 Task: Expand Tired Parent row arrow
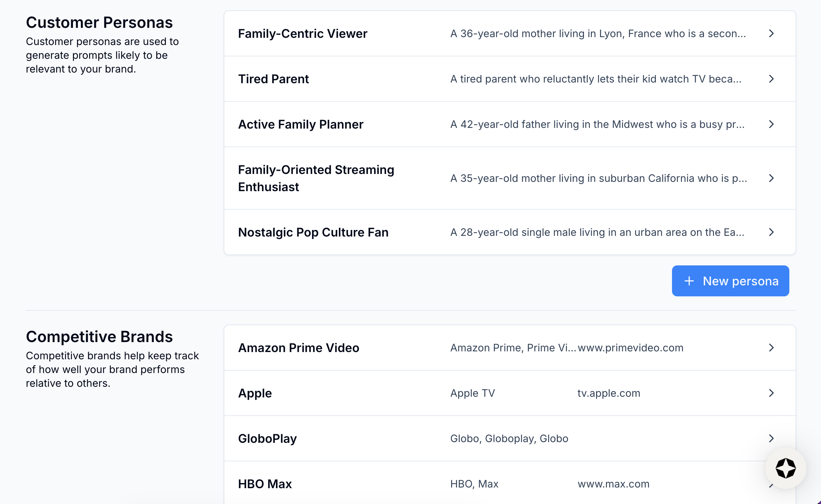pos(771,79)
